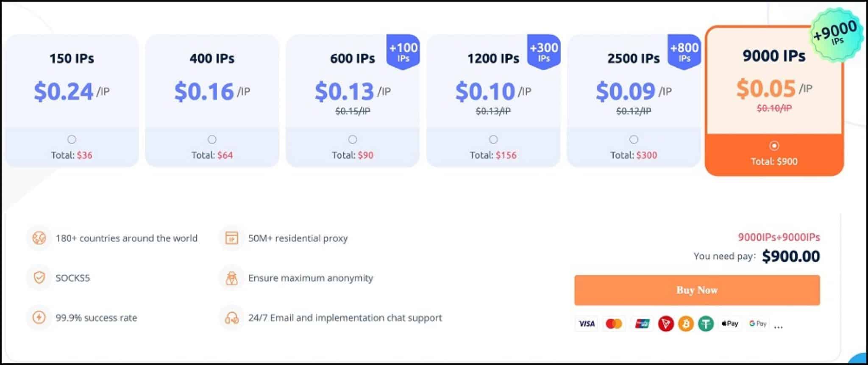Click the globe icon beside 180+ countries
The height and width of the screenshot is (365, 868).
point(39,238)
